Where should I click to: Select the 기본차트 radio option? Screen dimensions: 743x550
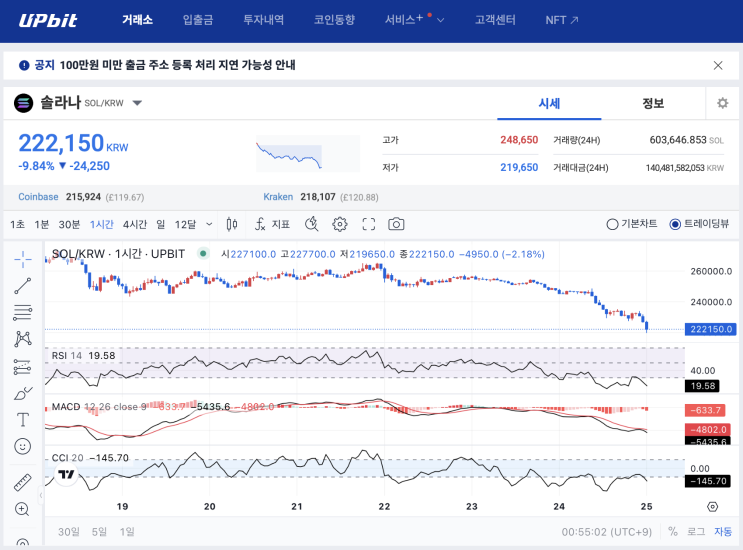tap(632, 224)
